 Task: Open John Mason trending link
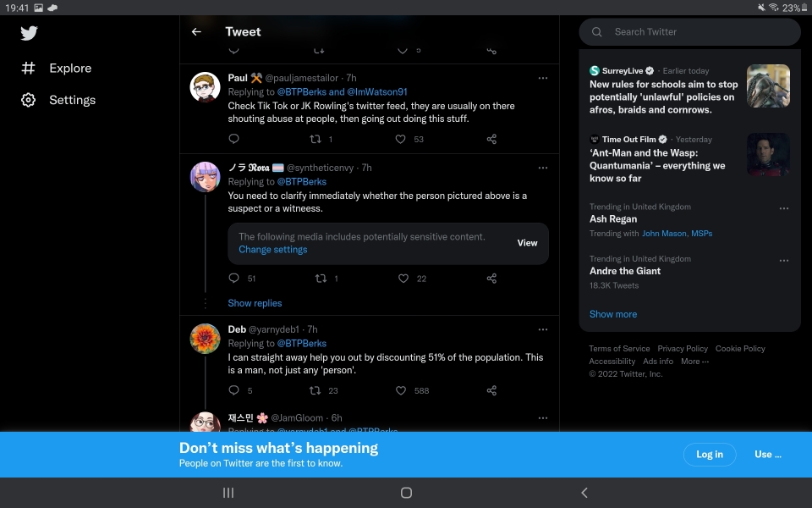tap(664, 234)
